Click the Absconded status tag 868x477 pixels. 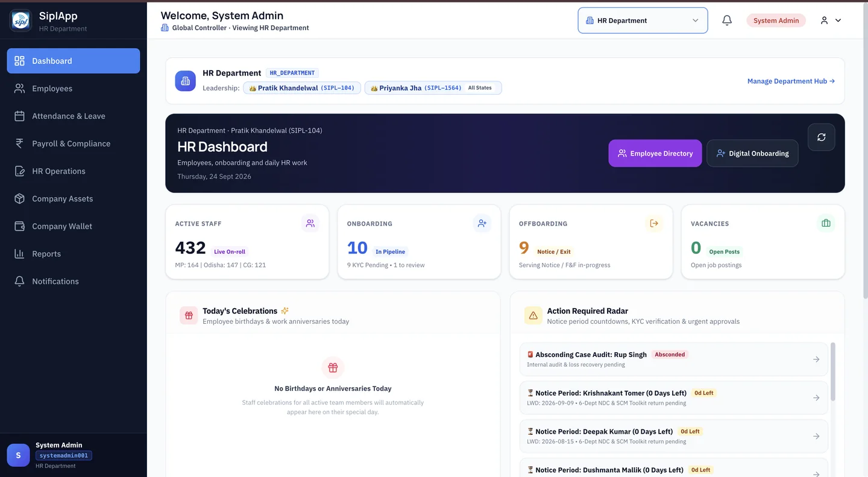point(670,355)
